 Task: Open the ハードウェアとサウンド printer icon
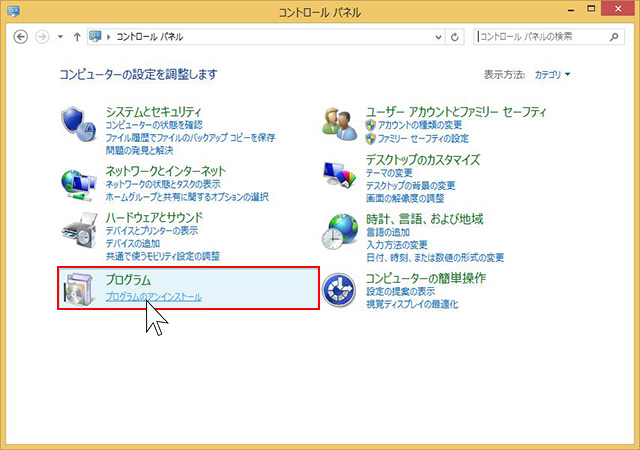[80, 230]
